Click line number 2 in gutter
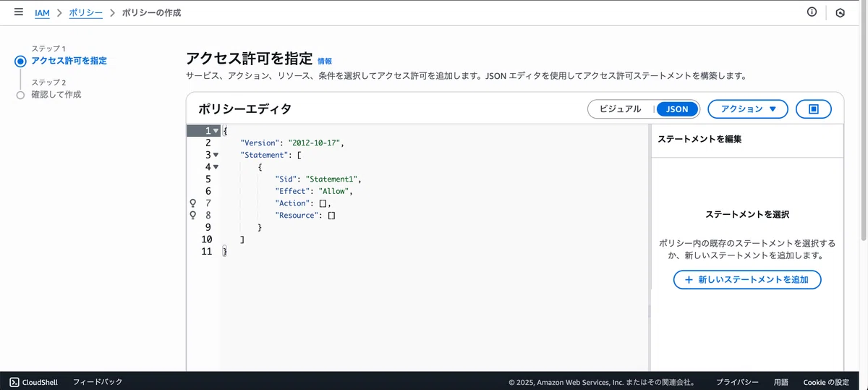The image size is (868, 390). [208, 143]
